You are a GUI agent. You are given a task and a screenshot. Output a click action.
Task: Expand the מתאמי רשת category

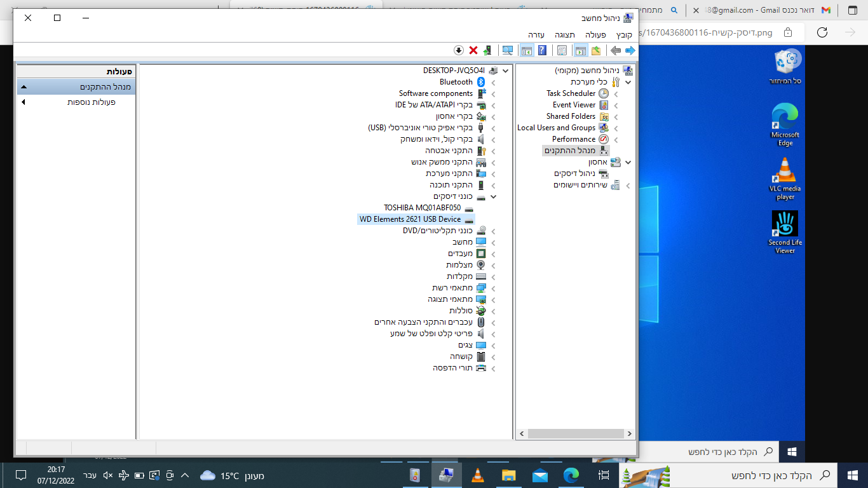pos(493,288)
